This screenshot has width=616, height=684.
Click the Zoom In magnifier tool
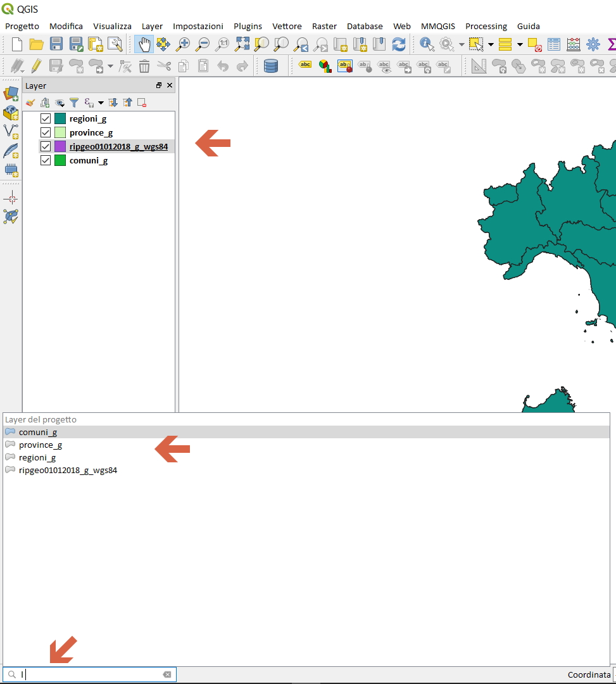[x=183, y=44]
